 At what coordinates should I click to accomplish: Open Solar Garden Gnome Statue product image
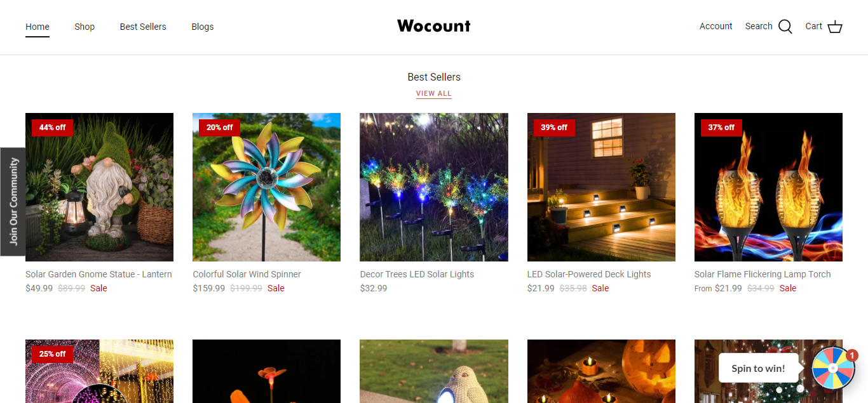tap(99, 187)
